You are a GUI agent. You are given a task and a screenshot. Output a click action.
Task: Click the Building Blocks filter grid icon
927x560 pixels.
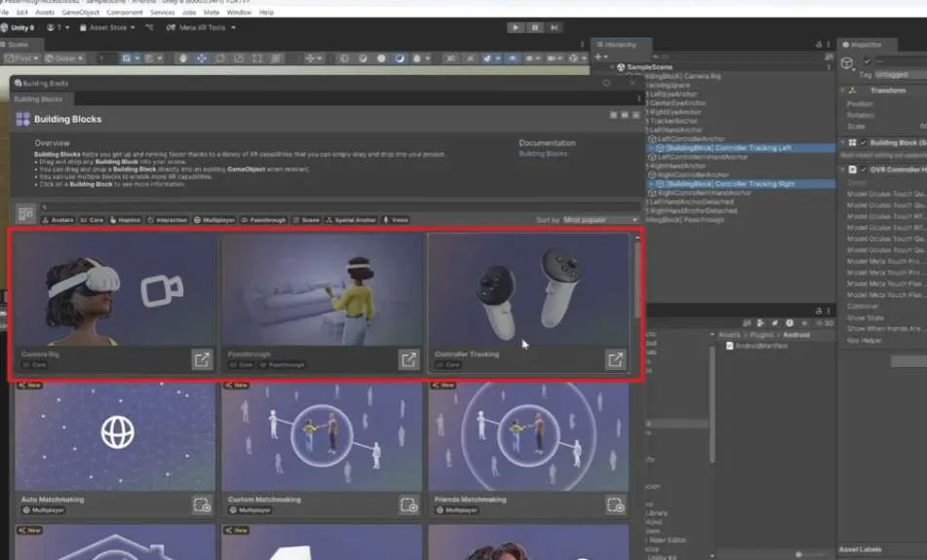tap(25, 213)
